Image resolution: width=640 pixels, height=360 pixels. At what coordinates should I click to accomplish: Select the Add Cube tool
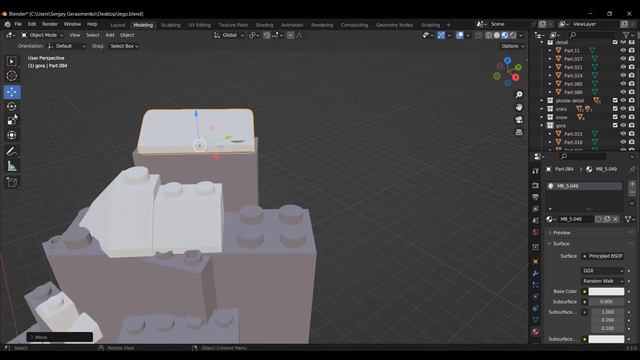point(12,182)
